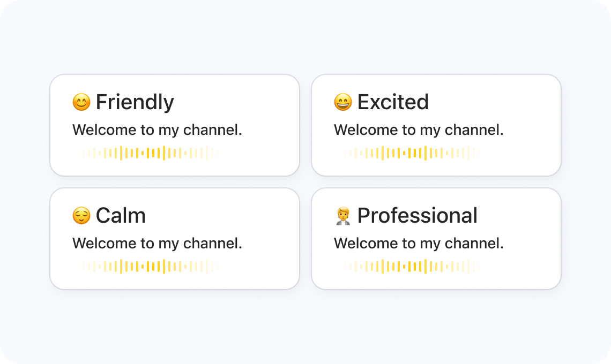Click the sample text under Excited
The image size is (611, 364).
click(419, 130)
